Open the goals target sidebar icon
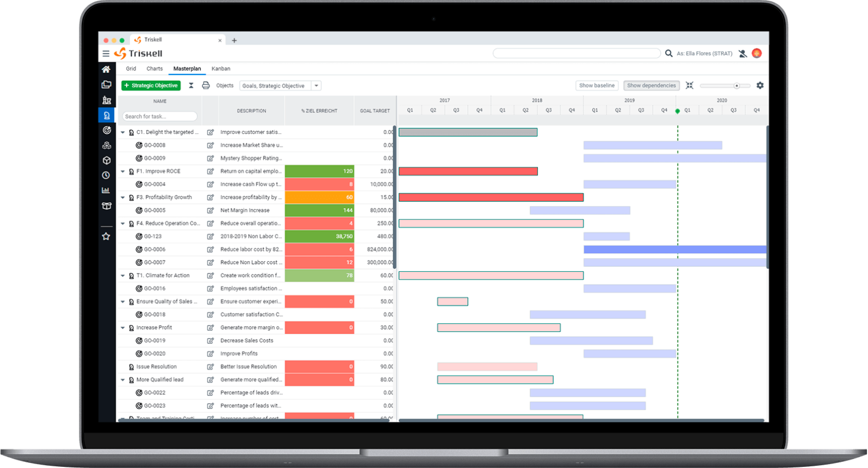This screenshot has width=868, height=468. point(106,130)
